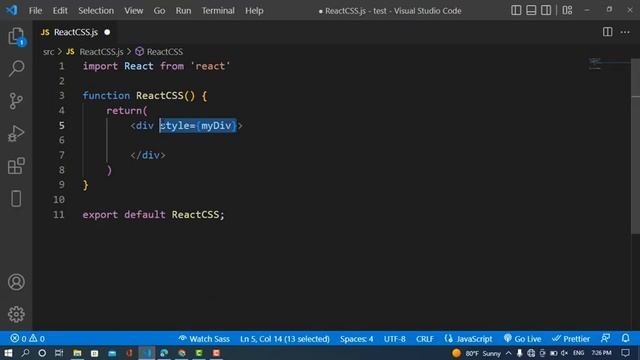Click the 'function ReactCSS()' text
Image resolution: width=640 pixels, height=360 pixels.
(x=139, y=96)
